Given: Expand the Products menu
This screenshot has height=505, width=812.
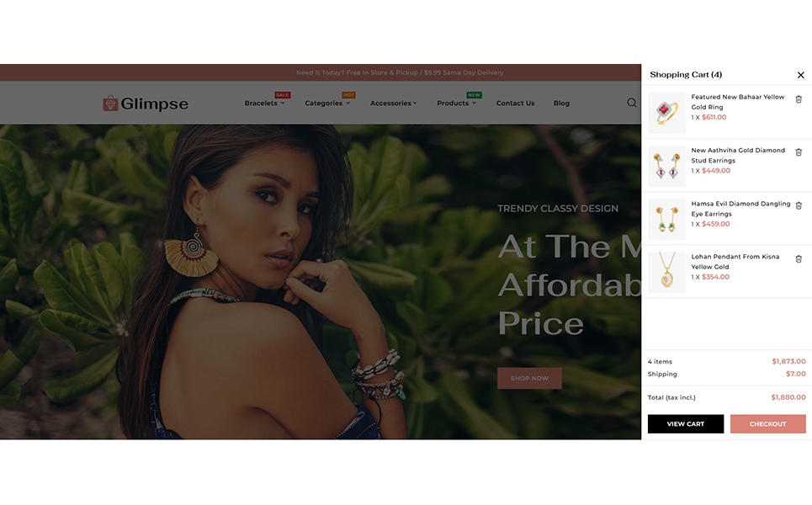Looking at the screenshot, I should (456, 103).
